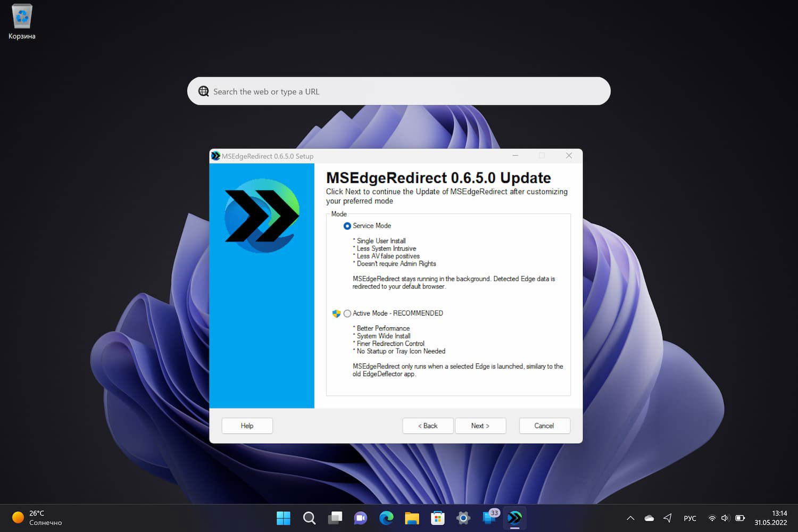The image size is (798, 532).
Task: Open setup Help
Action: pyautogui.click(x=247, y=426)
